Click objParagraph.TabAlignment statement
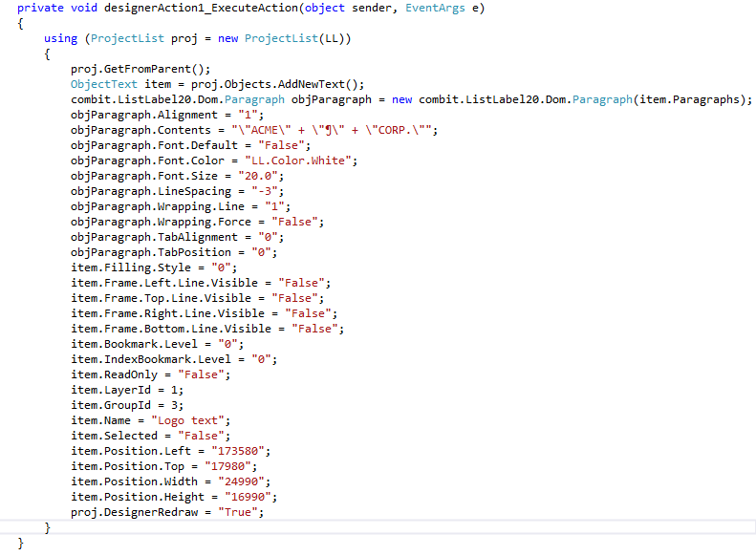The height and width of the screenshot is (556, 756). (178, 237)
